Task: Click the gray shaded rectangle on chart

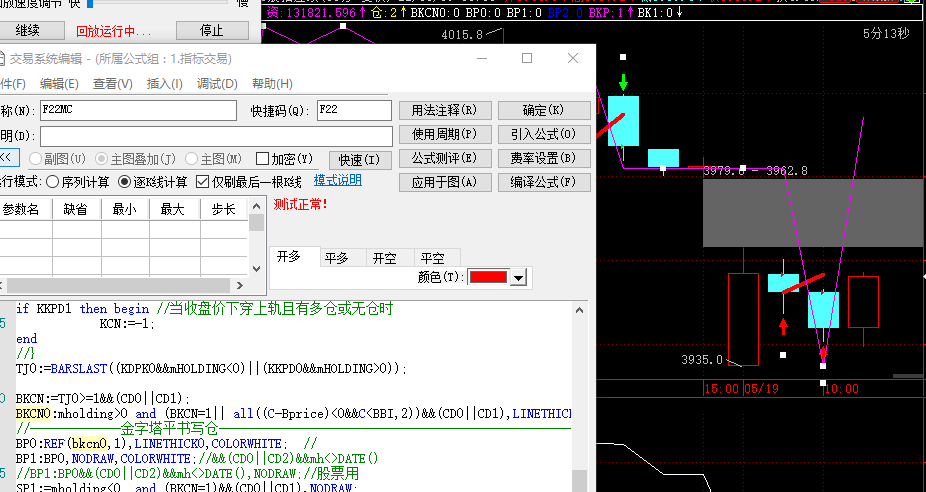Action: click(x=813, y=213)
